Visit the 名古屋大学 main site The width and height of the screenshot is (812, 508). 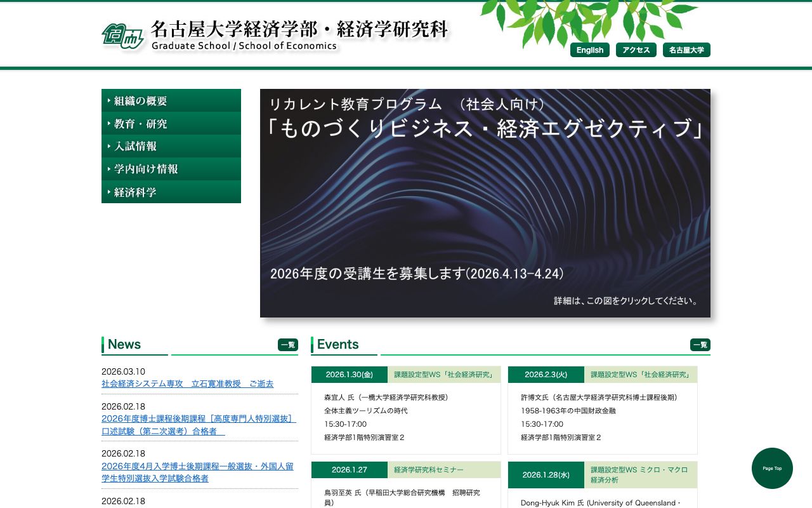pyautogui.click(x=686, y=50)
